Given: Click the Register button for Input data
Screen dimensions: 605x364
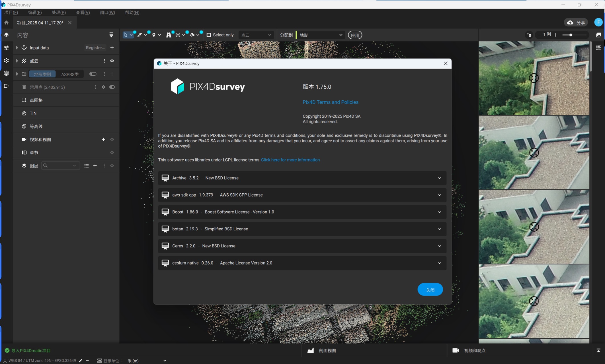Looking at the screenshot, I should coord(95,48).
